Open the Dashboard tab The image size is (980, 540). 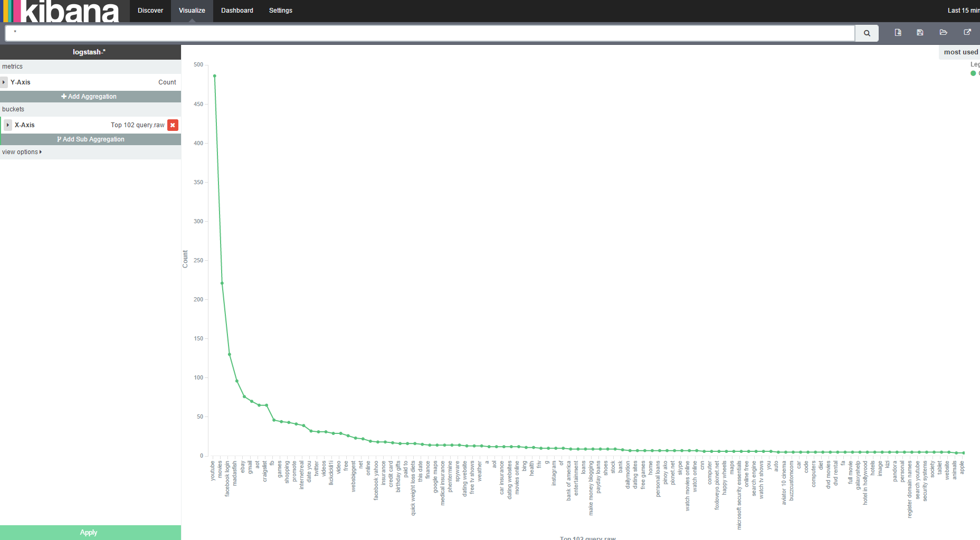pyautogui.click(x=237, y=10)
